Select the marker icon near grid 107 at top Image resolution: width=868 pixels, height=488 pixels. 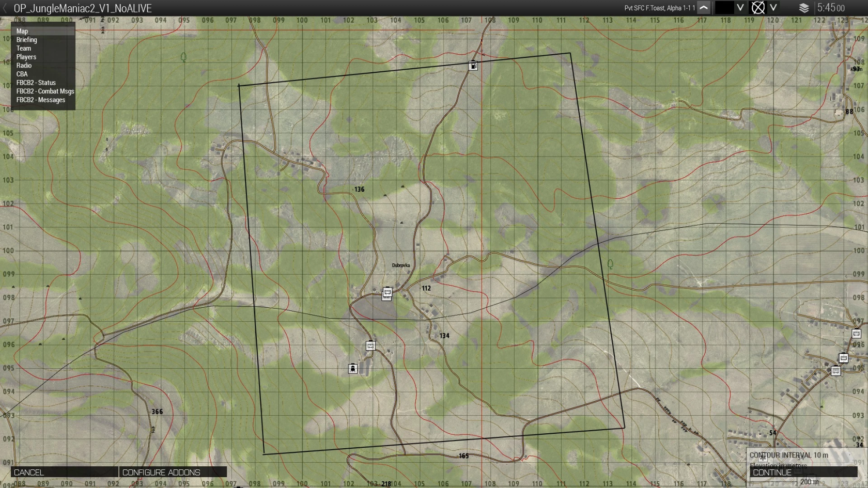pos(473,66)
